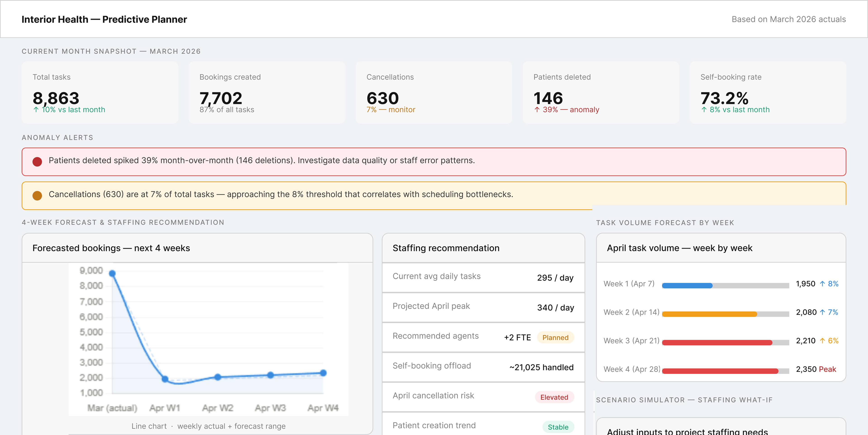Click the '7% — monitor' subtext
The image size is (868, 435).
click(x=391, y=109)
